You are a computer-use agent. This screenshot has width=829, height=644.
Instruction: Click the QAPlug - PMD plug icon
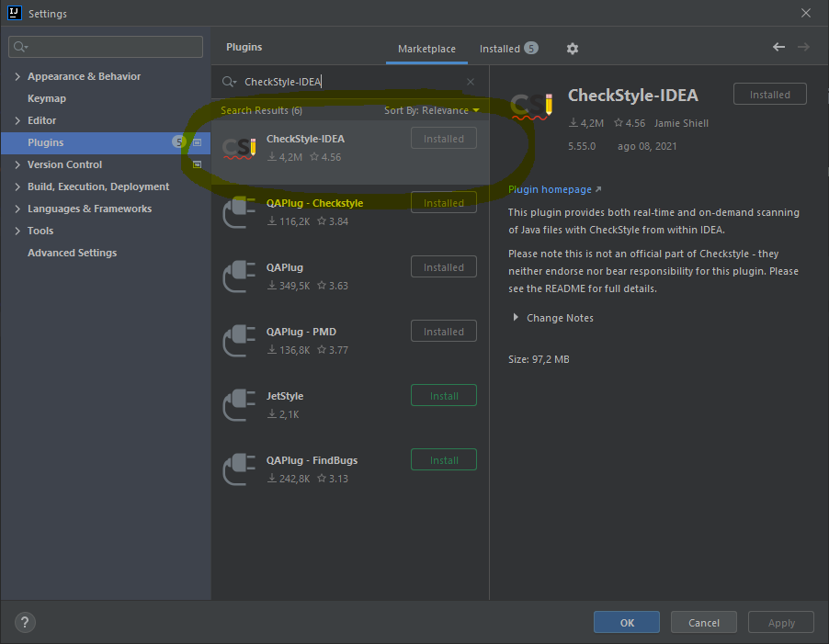tap(239, 341)
